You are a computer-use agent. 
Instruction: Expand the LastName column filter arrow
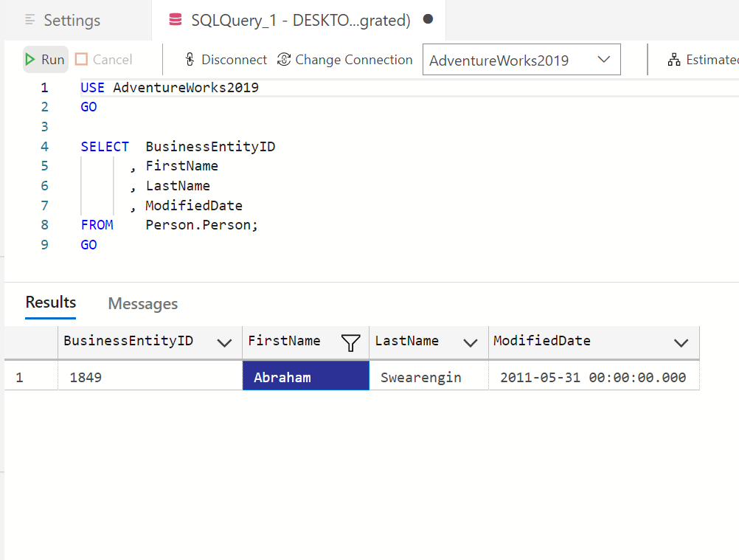pos(469,342)
